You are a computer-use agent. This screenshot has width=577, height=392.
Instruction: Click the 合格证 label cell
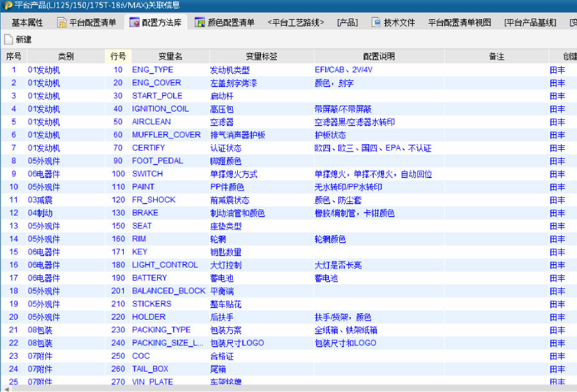(x=262, y=356)
